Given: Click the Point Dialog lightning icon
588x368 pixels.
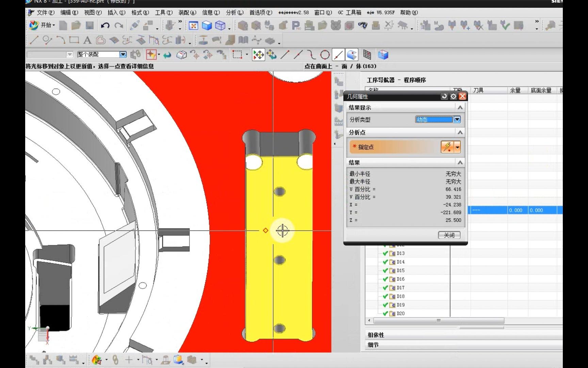Looking at the screenshot, I should (447, 147).
